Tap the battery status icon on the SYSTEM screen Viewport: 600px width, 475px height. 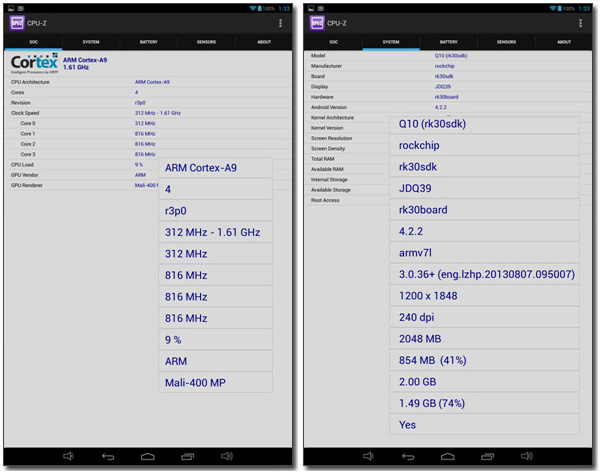pos(559,8)
